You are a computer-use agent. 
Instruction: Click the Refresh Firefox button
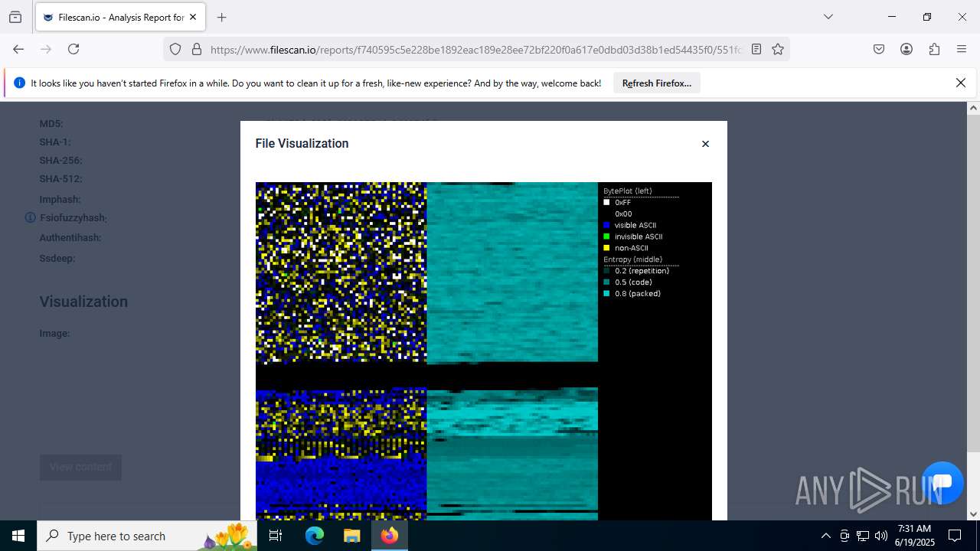pyautogui.click(x=657, y=83)
